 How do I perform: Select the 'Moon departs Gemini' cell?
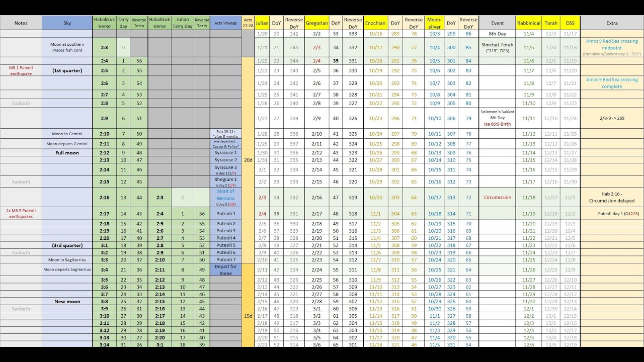(x=67, y=144)
